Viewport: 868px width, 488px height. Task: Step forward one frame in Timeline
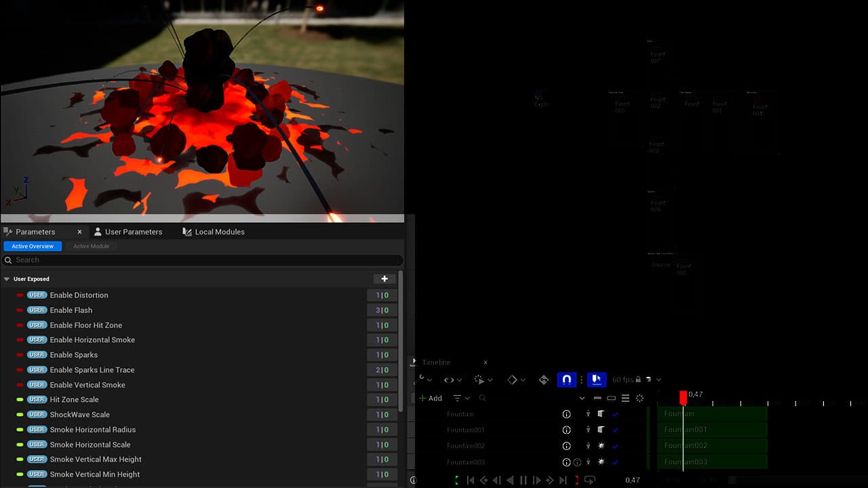click(x=536, y=480)
